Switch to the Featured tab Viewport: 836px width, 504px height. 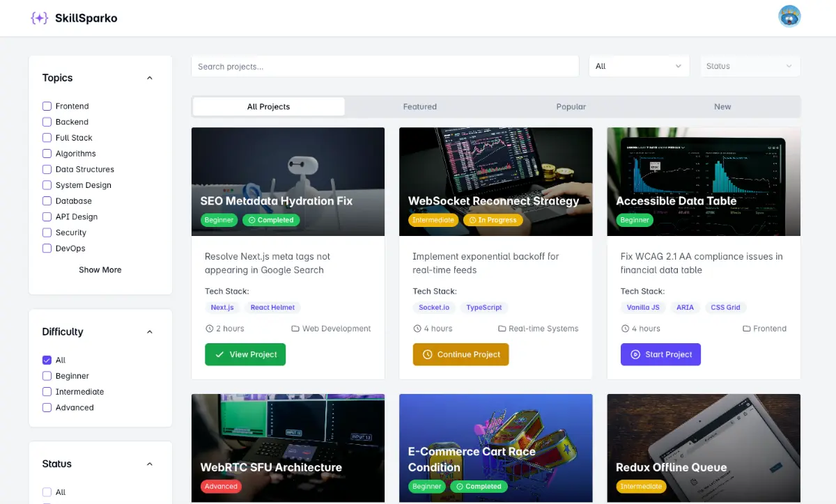[x=419, y=107]
